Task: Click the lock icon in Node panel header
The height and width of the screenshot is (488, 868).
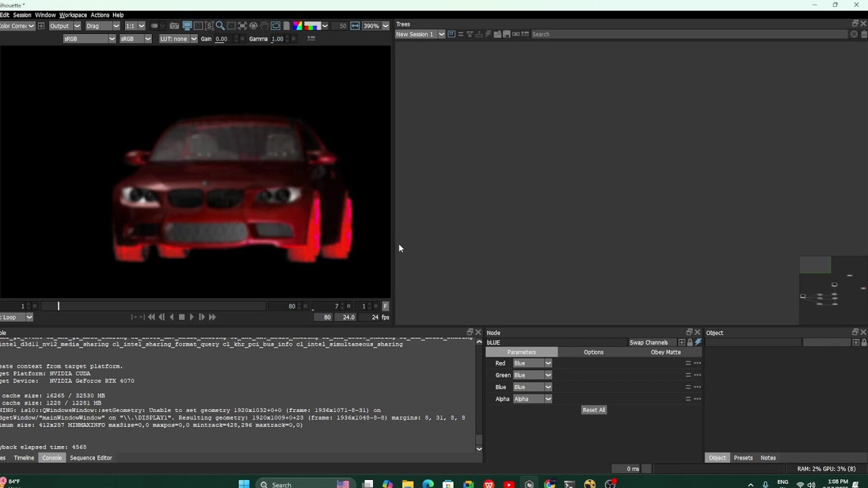Action: [690, 342]
